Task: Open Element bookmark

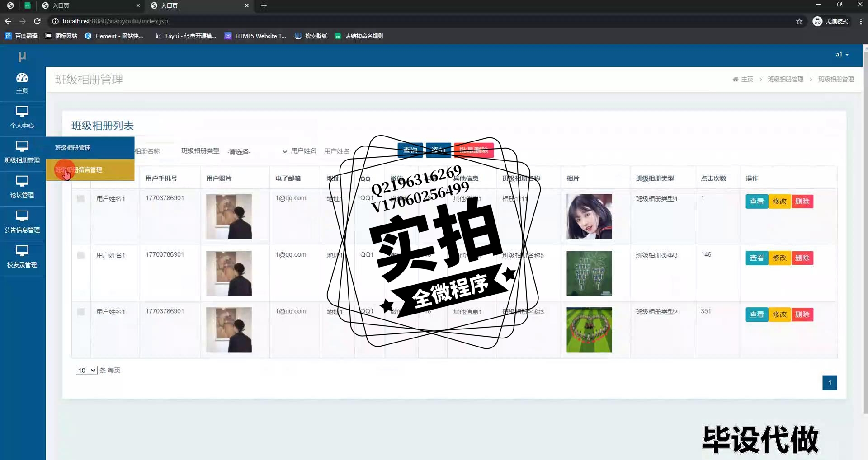Action: [114, 36]
